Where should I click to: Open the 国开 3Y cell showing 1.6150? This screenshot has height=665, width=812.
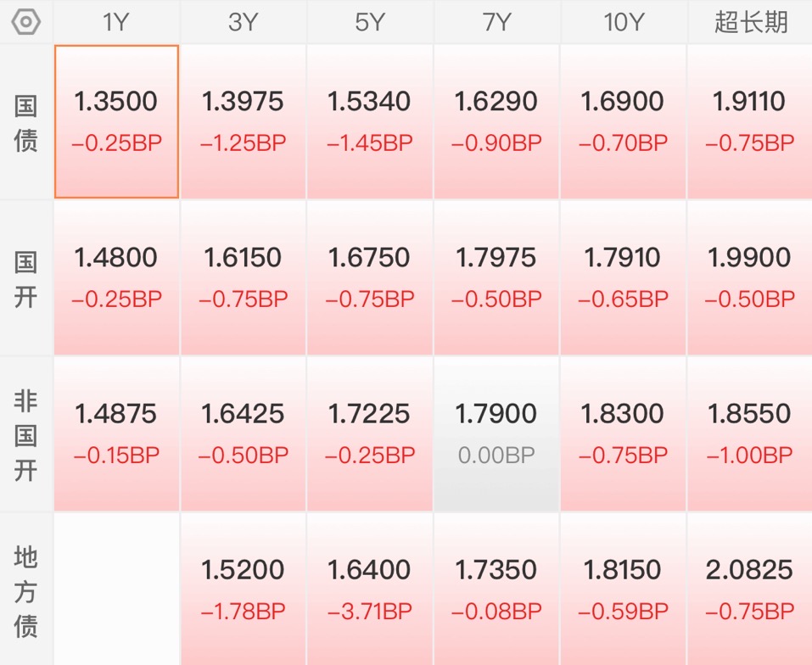tap(243, 278)
